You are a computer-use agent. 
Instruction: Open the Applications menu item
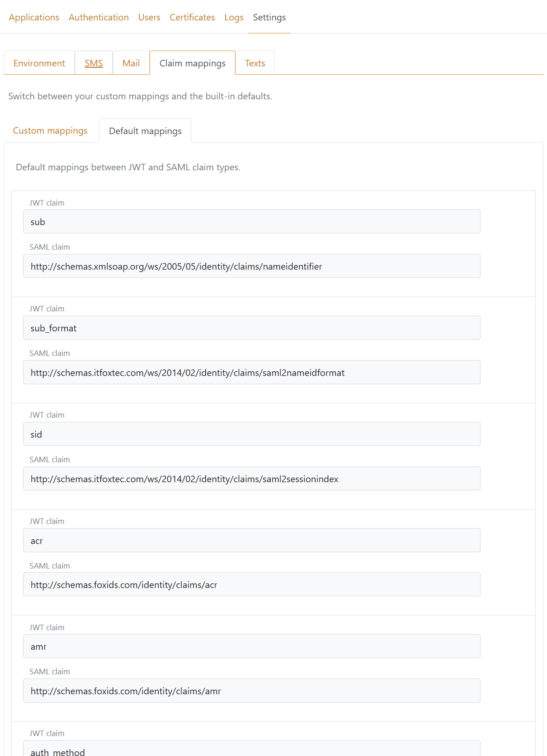coord(34,17)
